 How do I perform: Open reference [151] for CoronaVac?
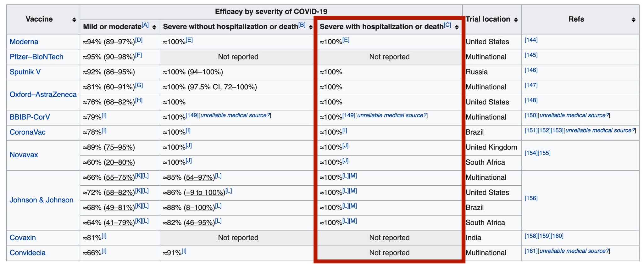(x=531, y=131)
